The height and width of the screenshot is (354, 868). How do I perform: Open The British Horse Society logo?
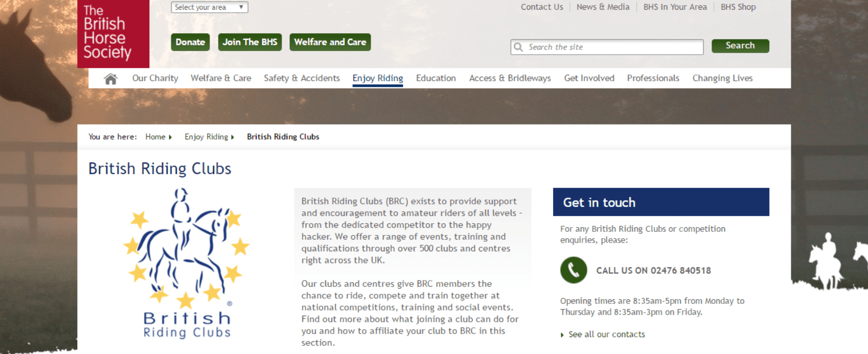coord(113,34)
